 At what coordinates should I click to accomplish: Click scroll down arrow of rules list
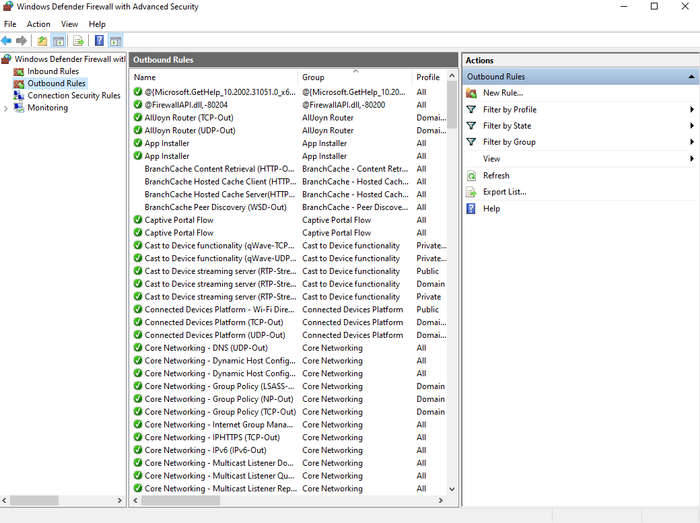pos(452,489)
